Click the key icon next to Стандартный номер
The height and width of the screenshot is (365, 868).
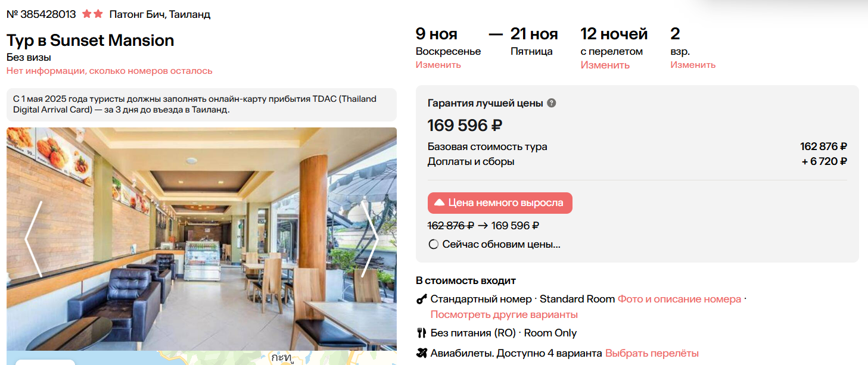(x=422, y=299)
